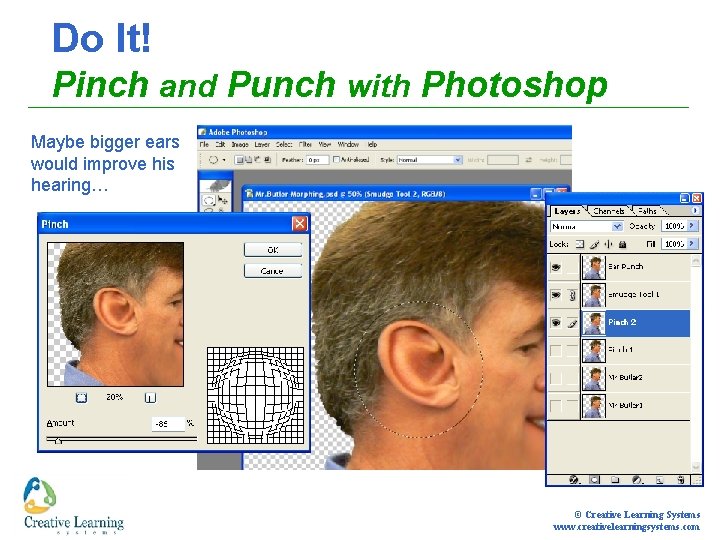Image resolution: width=720 pixels, height=540 pixels.
Task: Click OK in the Pinch dialog
Action: click(x=273, y=250)
